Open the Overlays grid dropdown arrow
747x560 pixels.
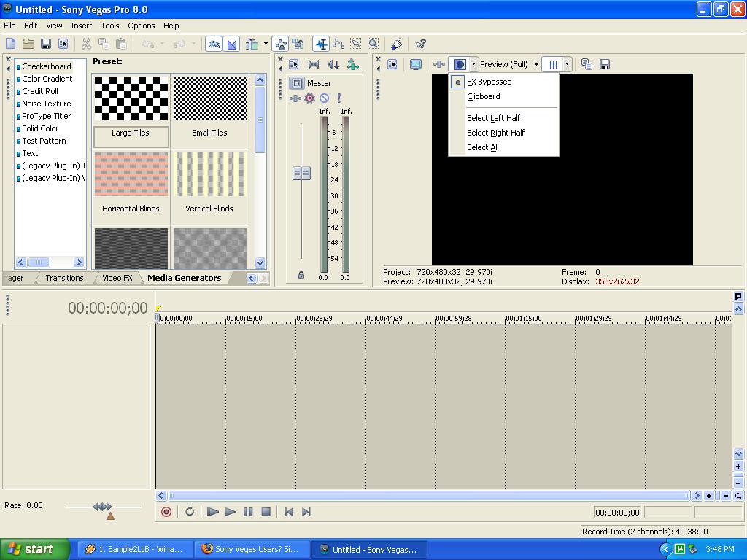pyautogui.click(x=567, y=64)
